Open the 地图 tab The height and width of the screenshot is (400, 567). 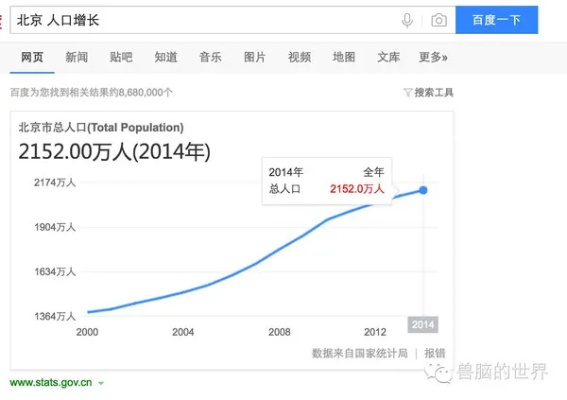pyautogui.click(x=344, y=57)
